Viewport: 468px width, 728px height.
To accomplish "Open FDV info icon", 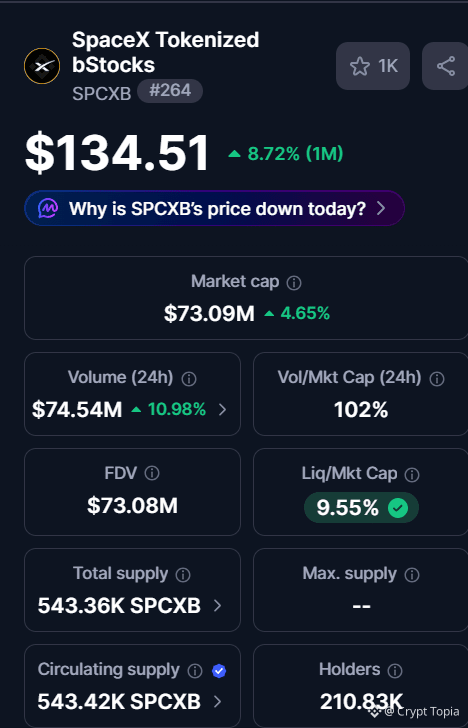I will 152,474.
